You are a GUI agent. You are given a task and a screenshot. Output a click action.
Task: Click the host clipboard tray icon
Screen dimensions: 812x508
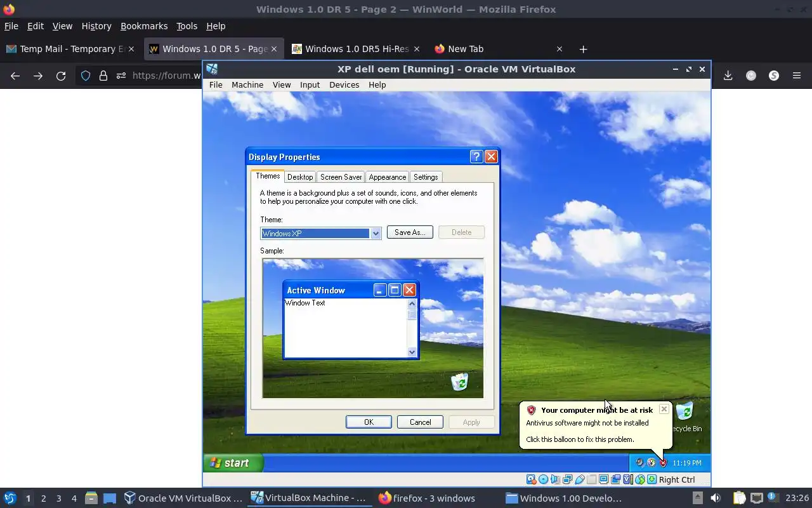pos(739,498)
